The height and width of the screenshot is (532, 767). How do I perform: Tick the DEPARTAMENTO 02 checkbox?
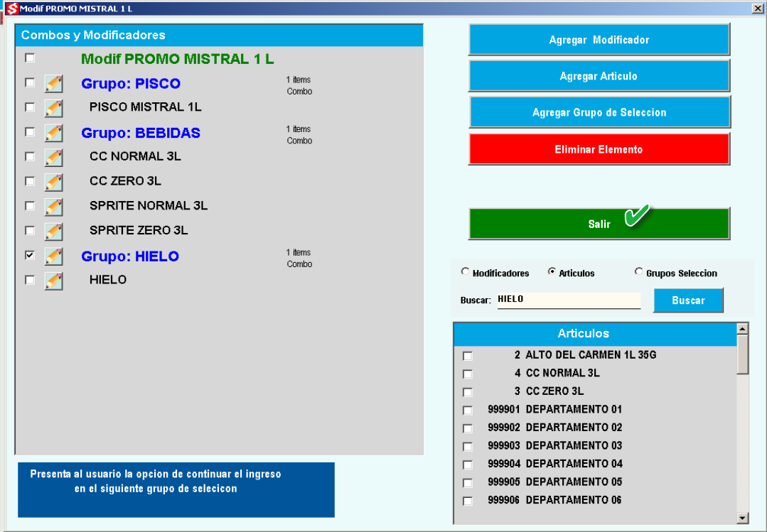468,428
